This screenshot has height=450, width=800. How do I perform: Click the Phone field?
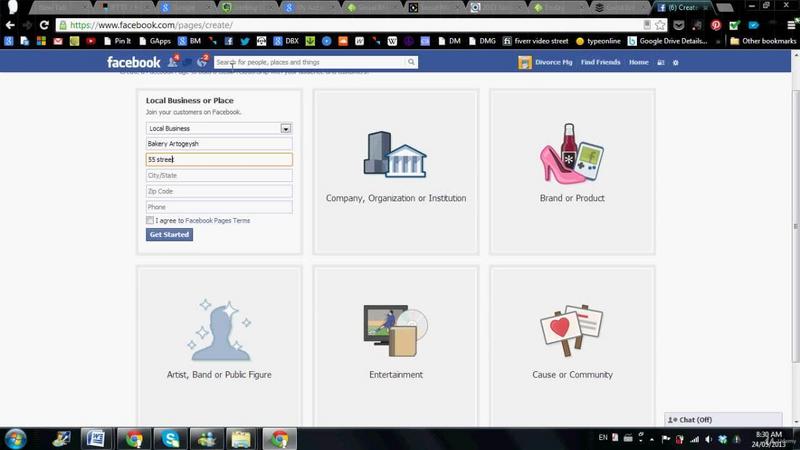click(x=219, y=207)
